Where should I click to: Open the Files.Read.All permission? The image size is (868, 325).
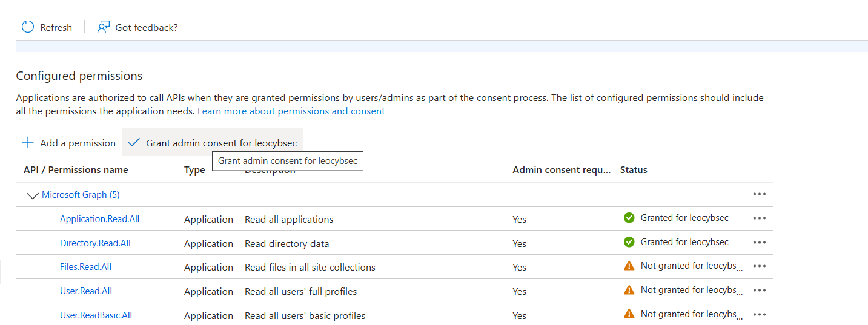(x=85, y=267)
